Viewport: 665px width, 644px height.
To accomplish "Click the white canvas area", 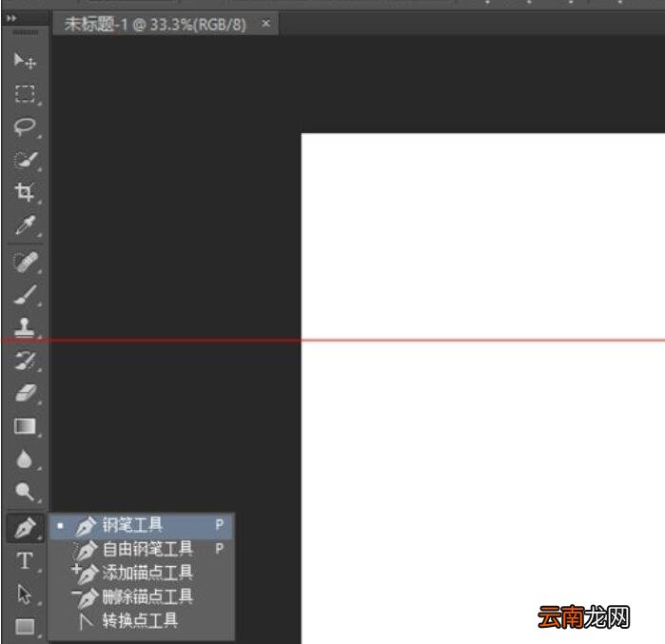I will (x=483, y=388).
